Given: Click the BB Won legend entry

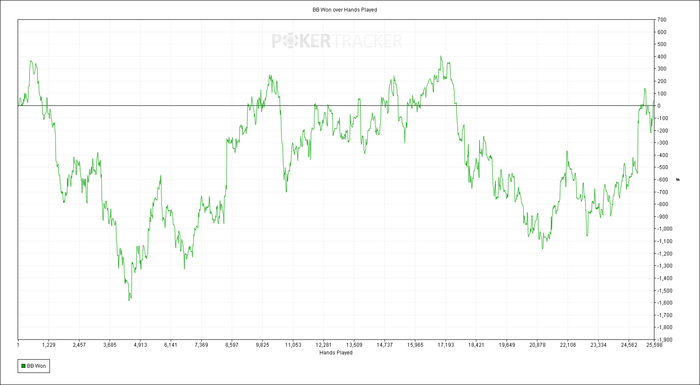Looking at the screenshot, I should [33, 366].
